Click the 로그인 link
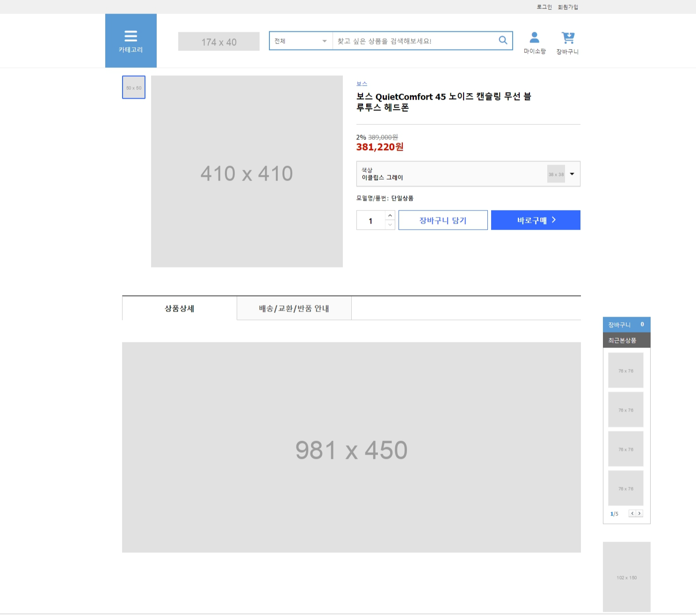This screenshot has width=696, height=616. pos(544,7)
